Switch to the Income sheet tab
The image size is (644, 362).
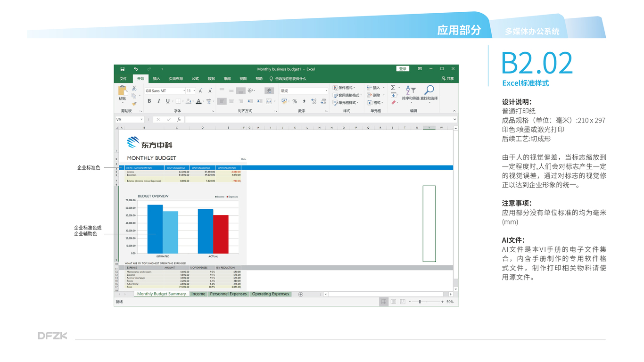click(x=198, y=294)
